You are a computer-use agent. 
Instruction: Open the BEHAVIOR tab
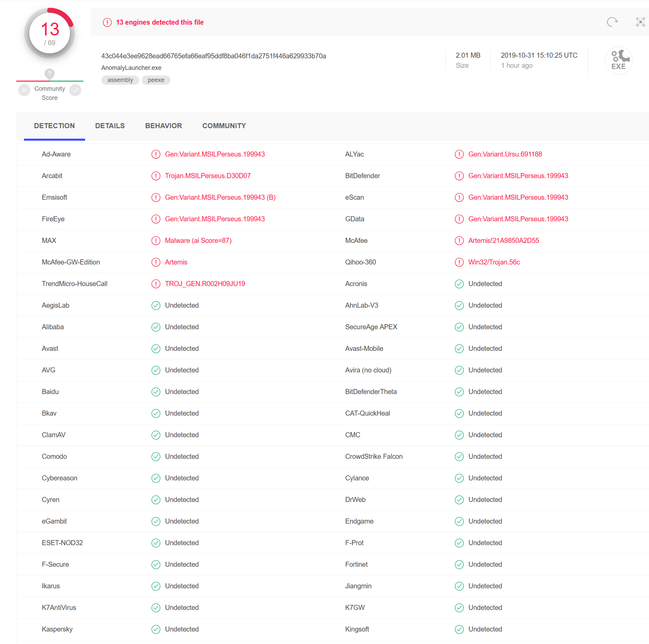(x=163, y=126)
